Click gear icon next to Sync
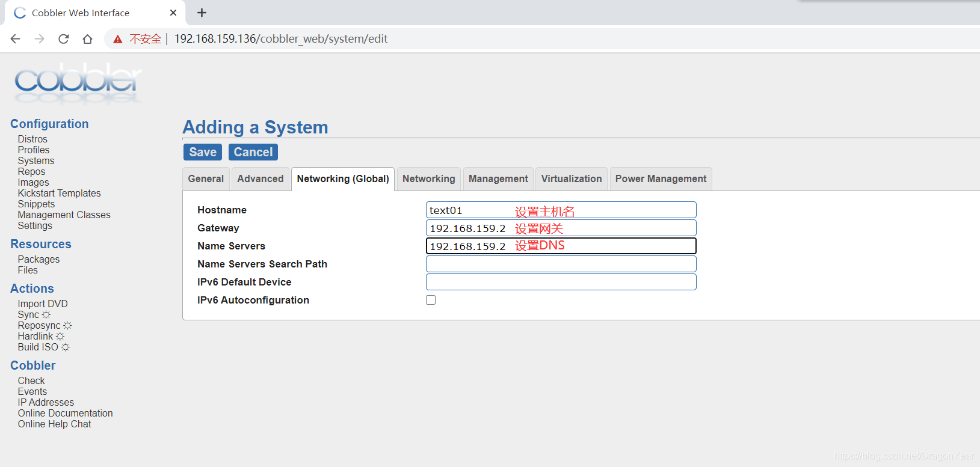The width and height of the screenshot is (980, 467). tap(46, 315)
